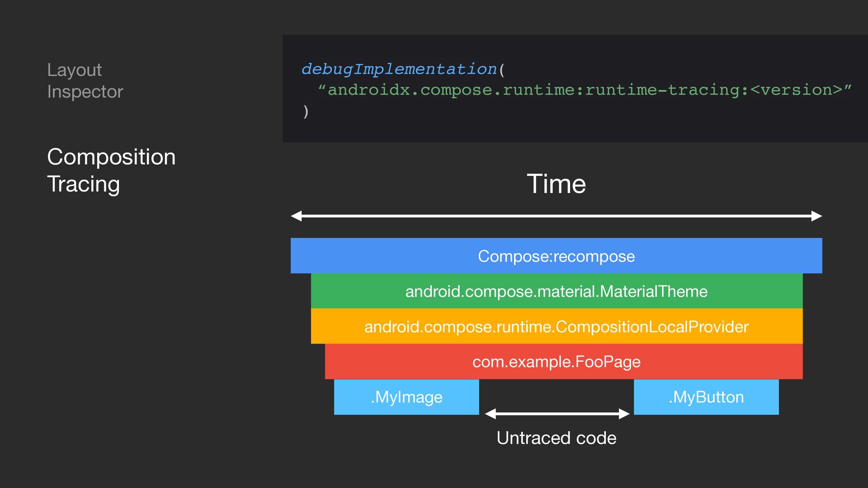Click the blue Compose:recompose bar

(556, 256)
